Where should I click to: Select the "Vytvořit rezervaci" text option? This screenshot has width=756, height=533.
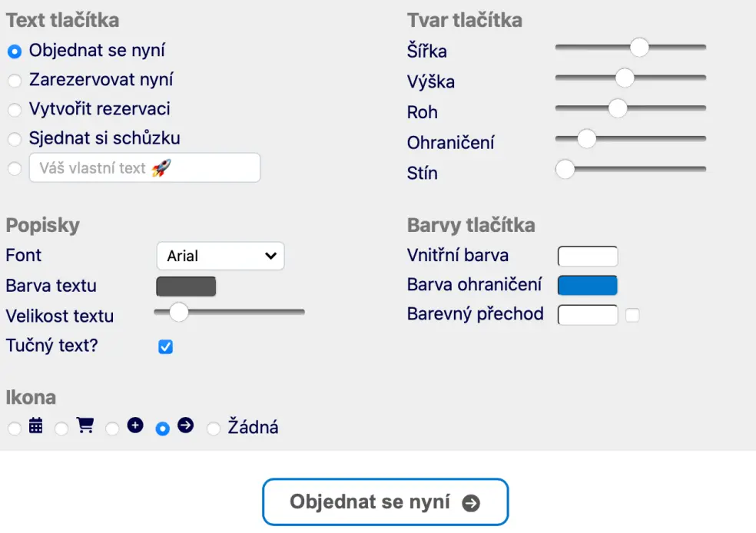(x=14, y=110)
